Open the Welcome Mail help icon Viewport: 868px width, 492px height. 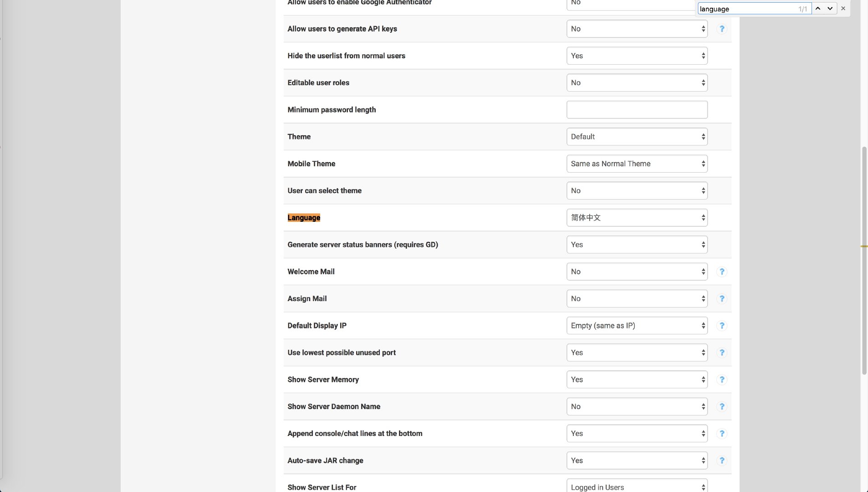coord(722,272)
